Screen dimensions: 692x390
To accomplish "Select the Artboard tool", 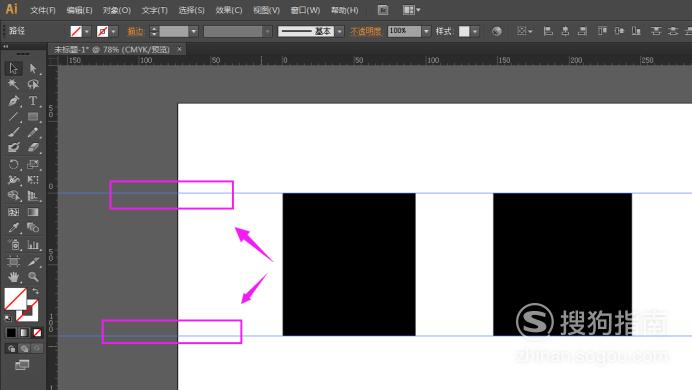I will [13, 261].
